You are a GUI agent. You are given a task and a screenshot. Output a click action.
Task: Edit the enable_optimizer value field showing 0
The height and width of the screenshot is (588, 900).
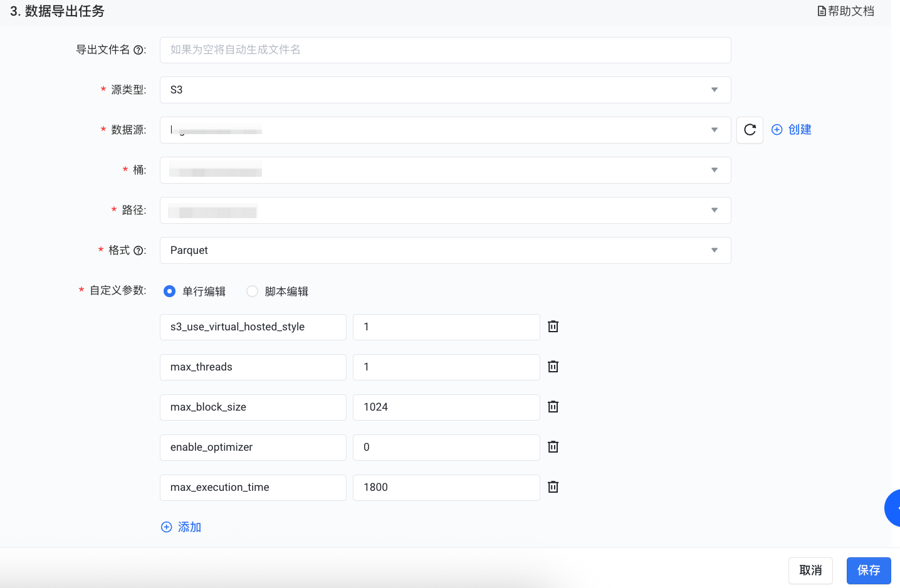(446, 448)
